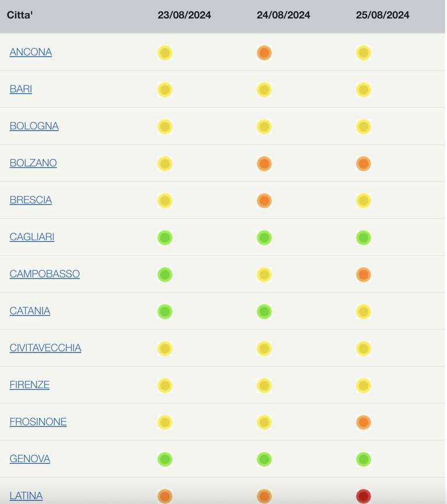
Task: Open the CIVITAVECCHIA city link
Action: point(45,348)
